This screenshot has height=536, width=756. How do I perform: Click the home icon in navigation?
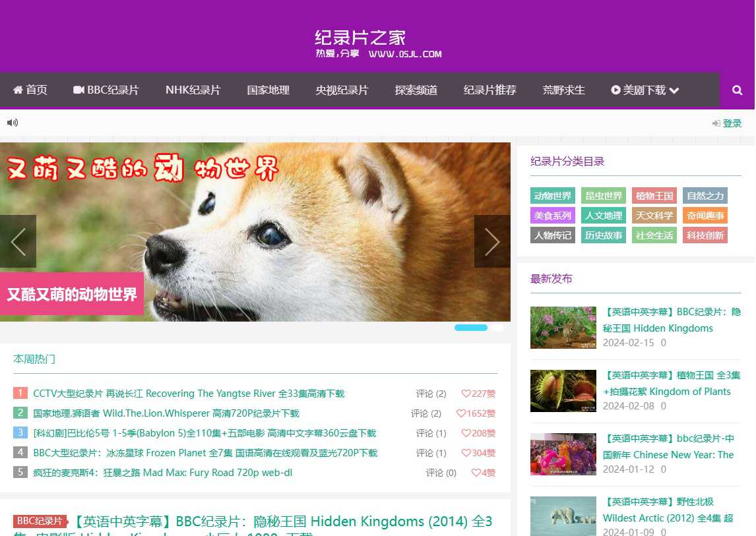[x=18, y=90]
